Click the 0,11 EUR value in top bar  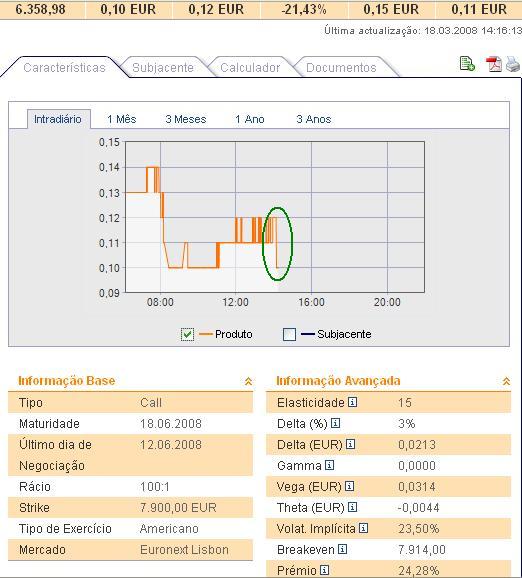pos(479,9)
